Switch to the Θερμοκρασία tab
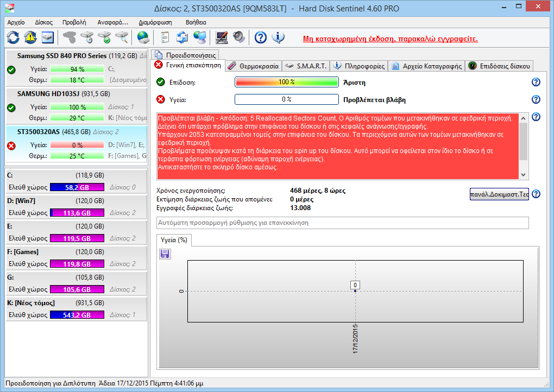This screenshot has width=554, height=392. [253, 66]
